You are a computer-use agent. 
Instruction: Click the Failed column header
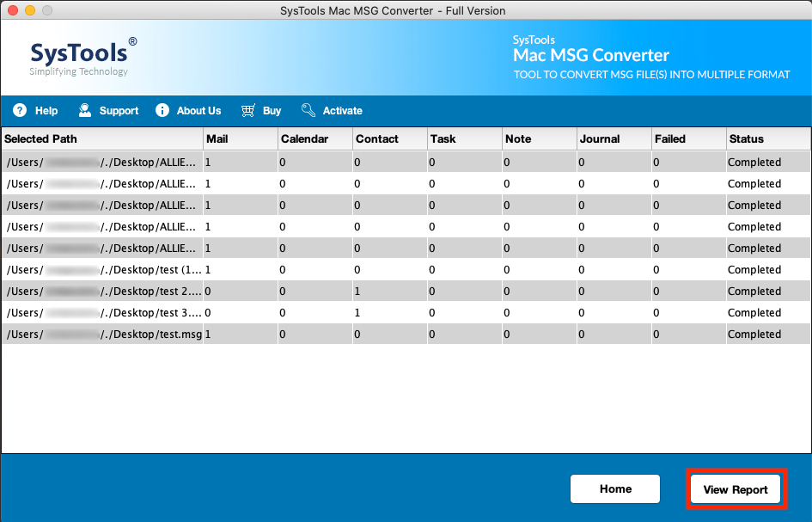tap(689, 139)
